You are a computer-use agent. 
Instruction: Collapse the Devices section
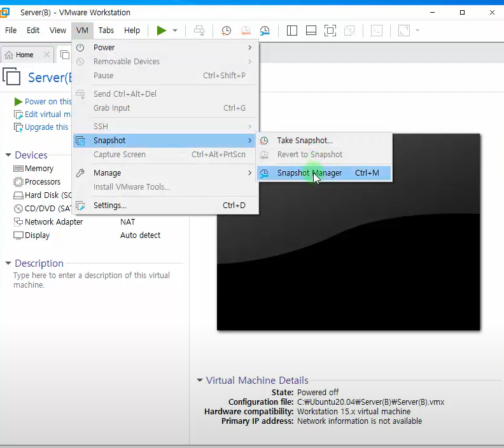pos(8,155)
